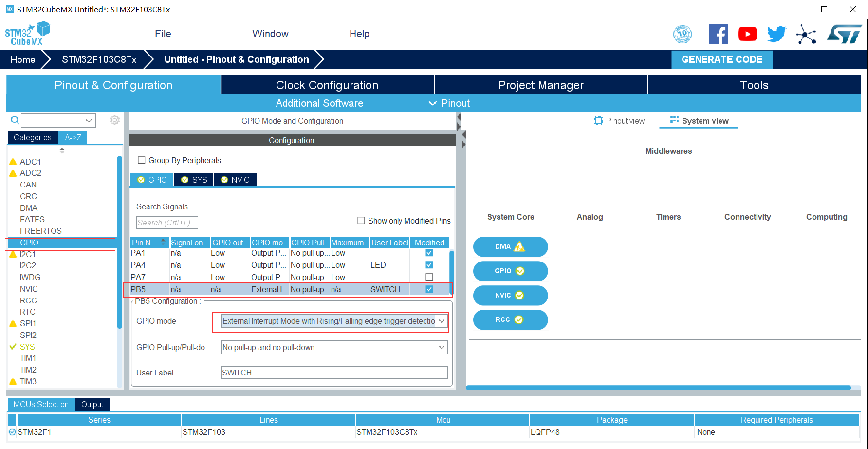The height and width of the screenshot is (449, 868).
Task: Click the SYS green checkmark icon
Action: click(13, 347)
